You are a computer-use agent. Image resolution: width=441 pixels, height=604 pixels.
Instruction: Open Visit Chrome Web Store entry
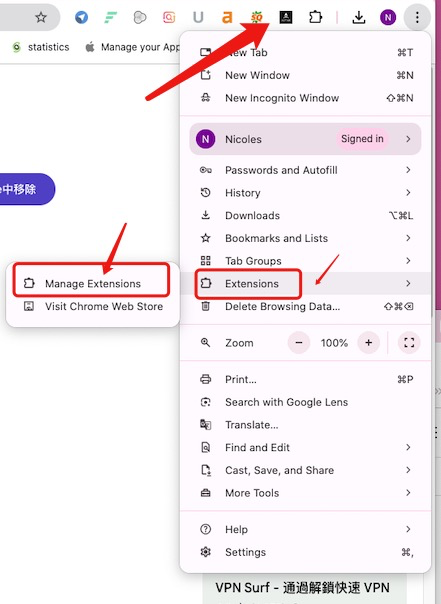(93, 306)
